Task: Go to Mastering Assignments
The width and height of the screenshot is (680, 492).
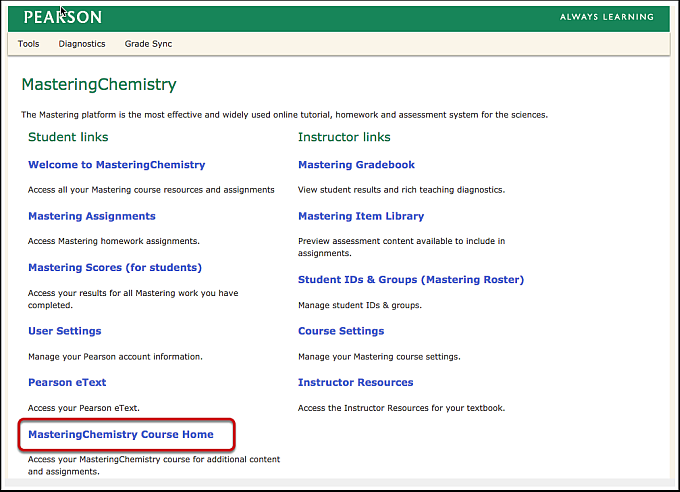Action: [x=92, y=216]
